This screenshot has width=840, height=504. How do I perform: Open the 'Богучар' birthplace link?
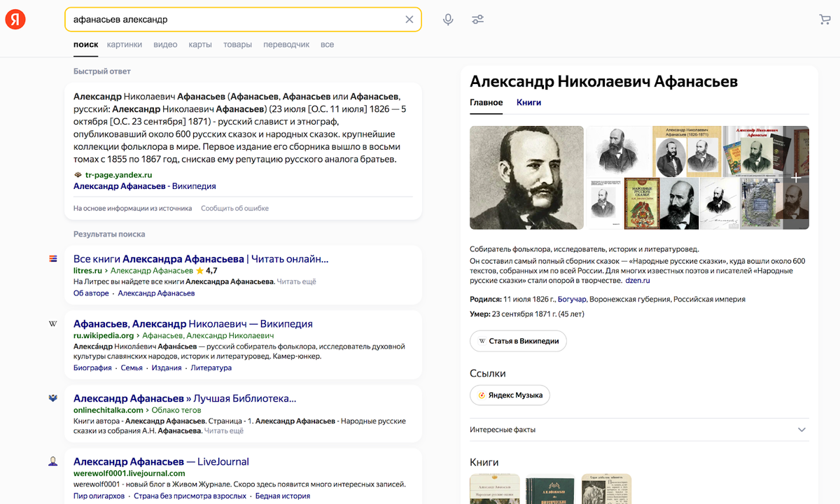click(572, 299)
